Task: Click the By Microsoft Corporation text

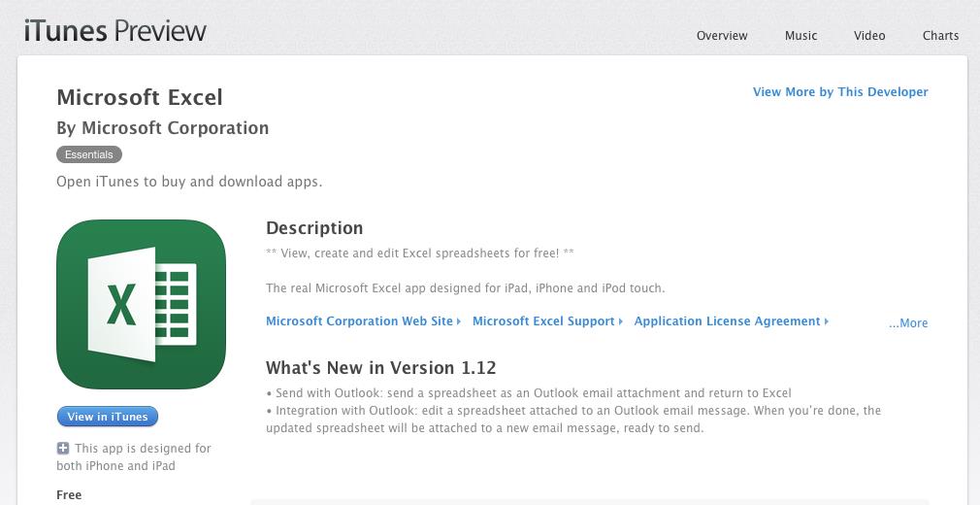Action: (x=162, y=127)
